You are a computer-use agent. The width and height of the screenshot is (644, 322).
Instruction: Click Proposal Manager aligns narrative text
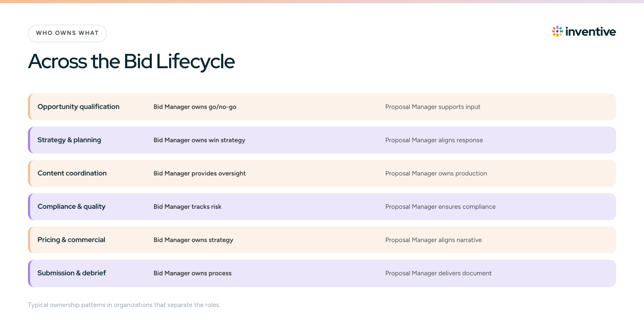point(433,240)
